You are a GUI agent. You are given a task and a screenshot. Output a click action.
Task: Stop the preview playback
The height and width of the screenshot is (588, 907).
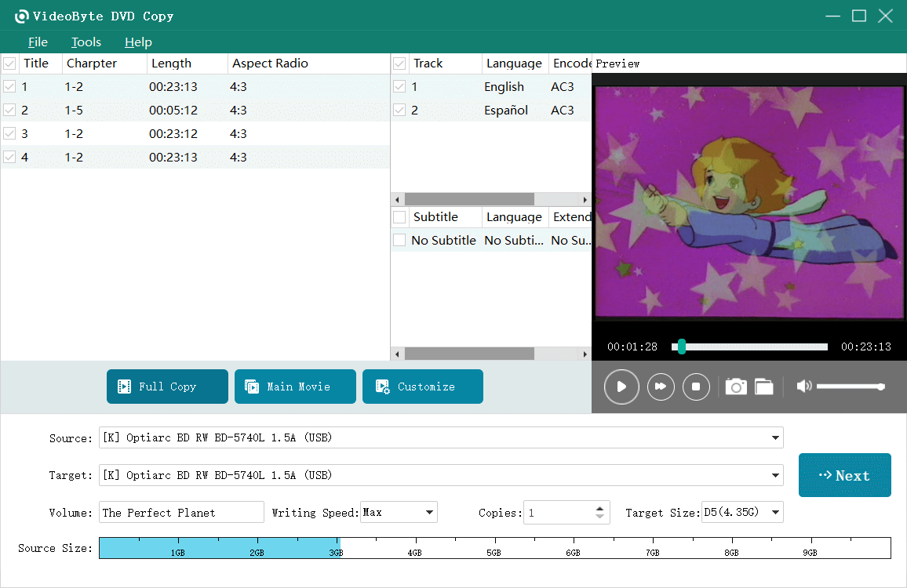tap(696, 387)
